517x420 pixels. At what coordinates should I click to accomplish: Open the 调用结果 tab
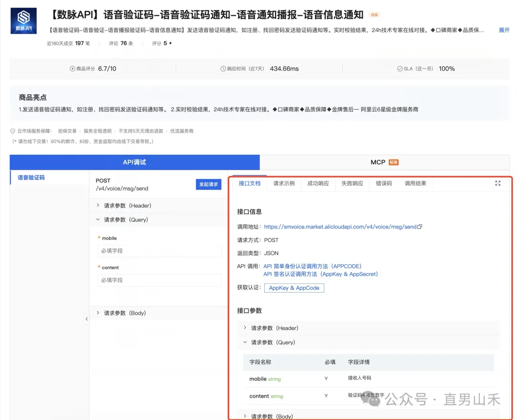click(x=416, y=183)
